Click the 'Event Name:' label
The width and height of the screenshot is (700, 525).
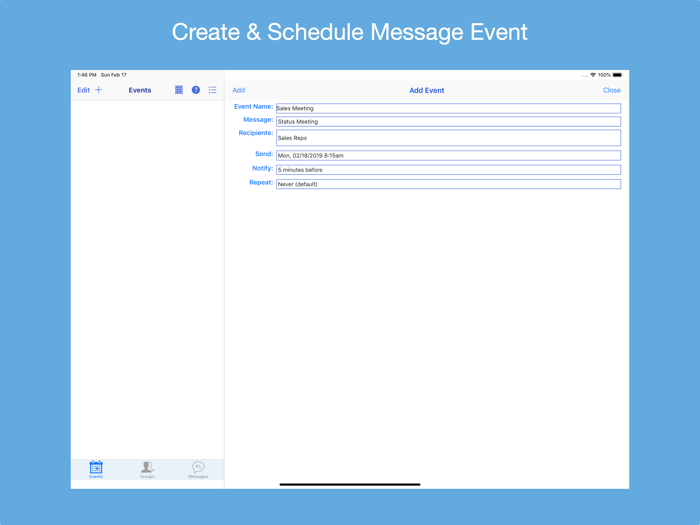tap(253, 106)
